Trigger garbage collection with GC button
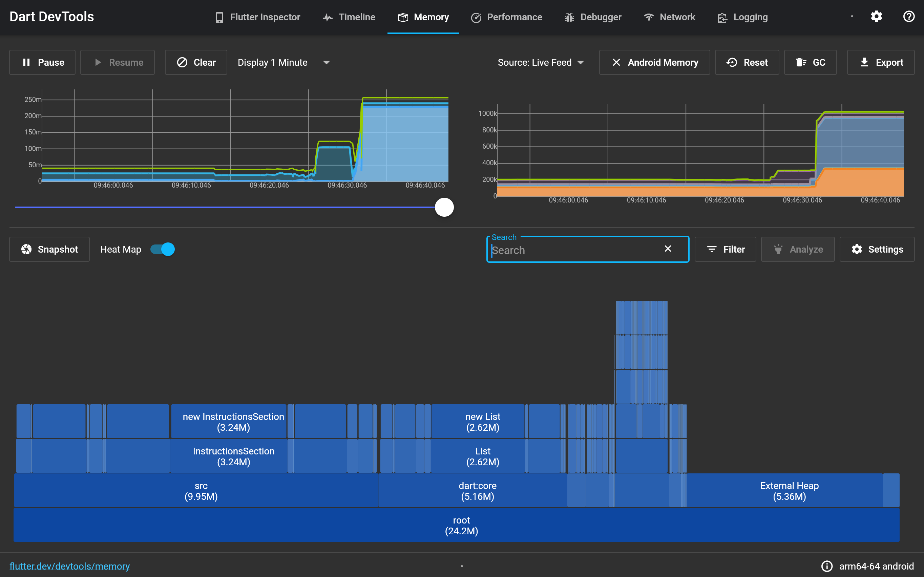The height and width of the screenshot is (577, 924). [810, 62]
